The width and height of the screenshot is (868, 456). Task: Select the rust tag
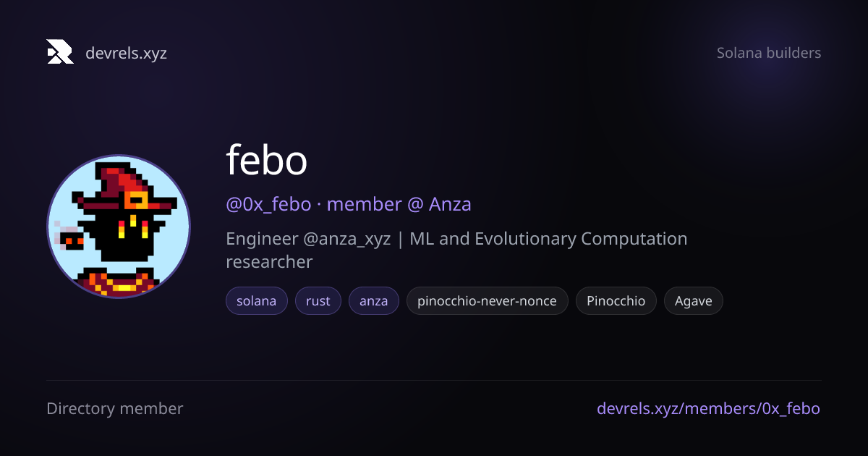(x=318, y=301)
